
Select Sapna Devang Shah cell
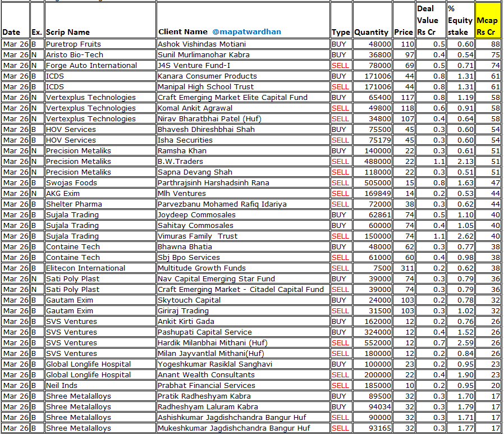243,172
